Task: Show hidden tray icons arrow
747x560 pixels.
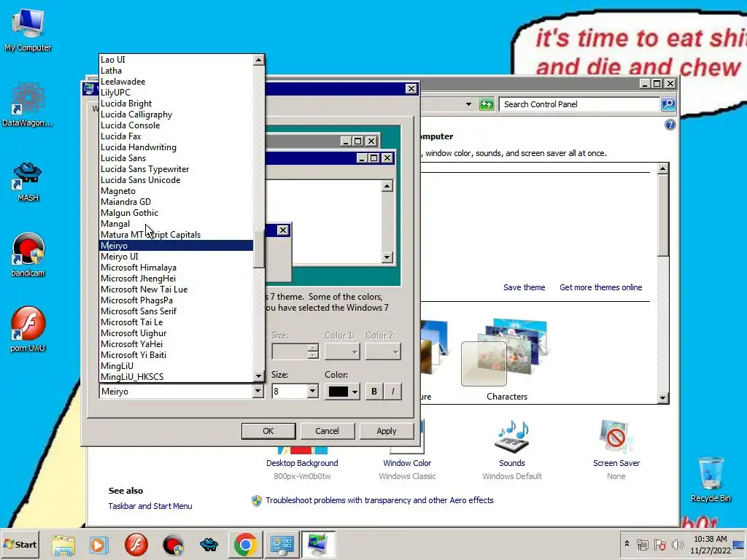Action: (x=627, y=544)
